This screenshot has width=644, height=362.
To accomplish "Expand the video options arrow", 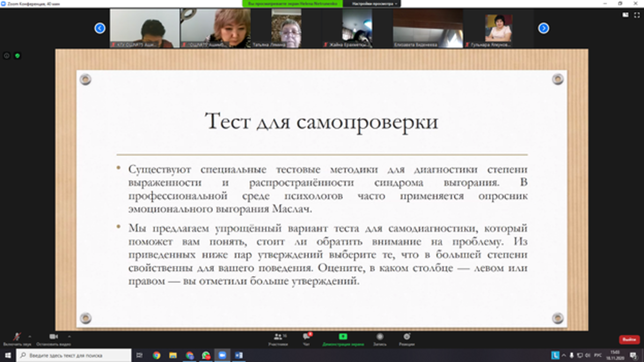I will click(69, 336).
